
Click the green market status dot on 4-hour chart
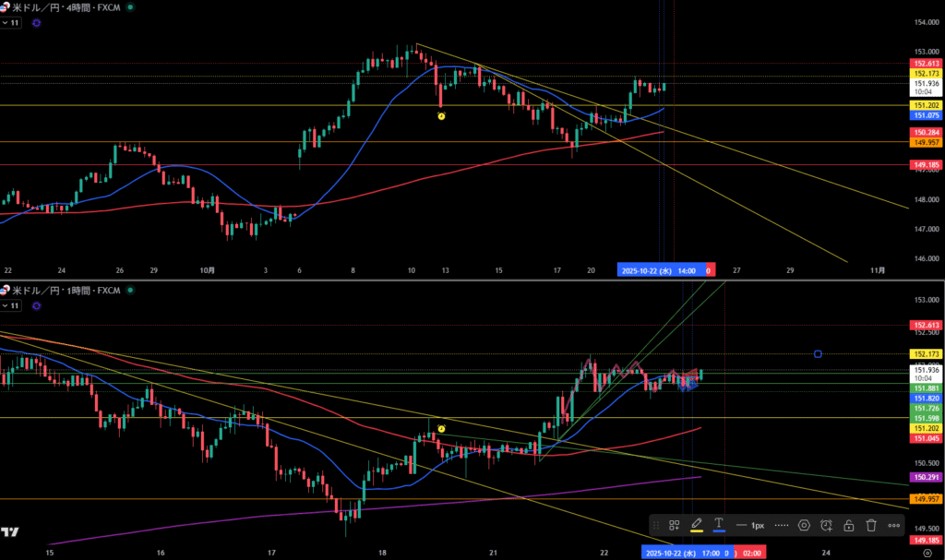tap(129, 6)
